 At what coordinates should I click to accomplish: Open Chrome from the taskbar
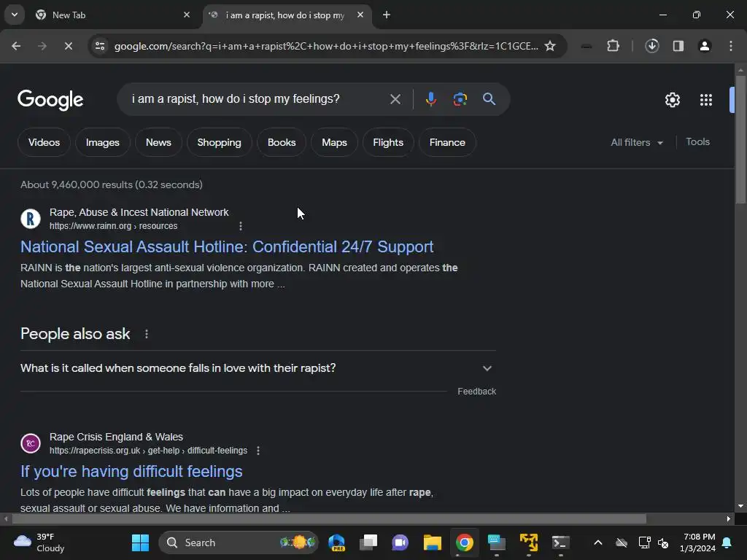(464, 542)
